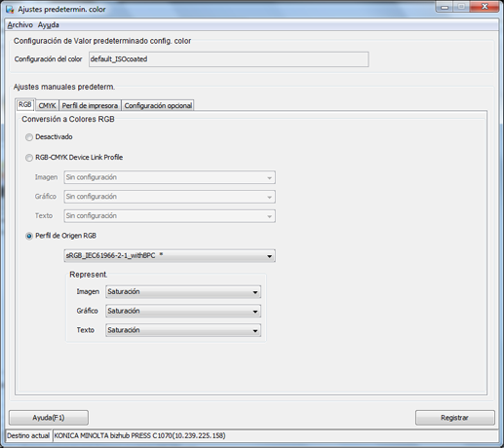Click the app icon in title bar

tap(10, 9)
